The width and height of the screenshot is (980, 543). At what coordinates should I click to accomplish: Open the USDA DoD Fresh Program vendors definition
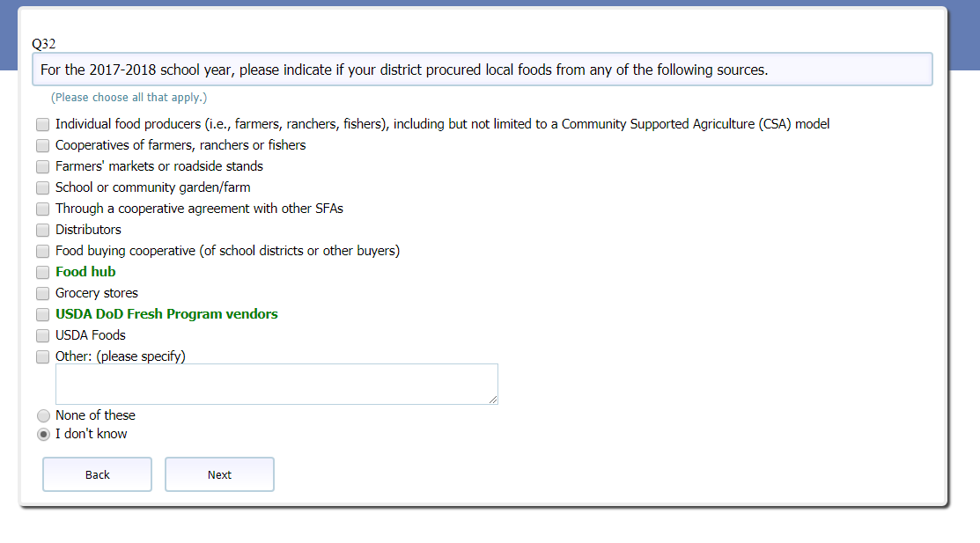(x=166, y=314)
